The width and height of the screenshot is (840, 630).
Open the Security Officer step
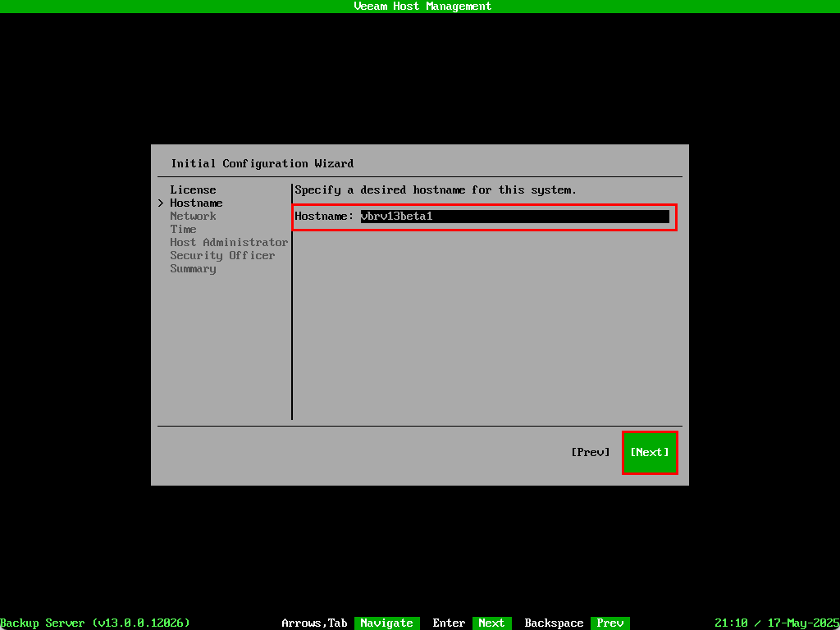pos(222,255)
